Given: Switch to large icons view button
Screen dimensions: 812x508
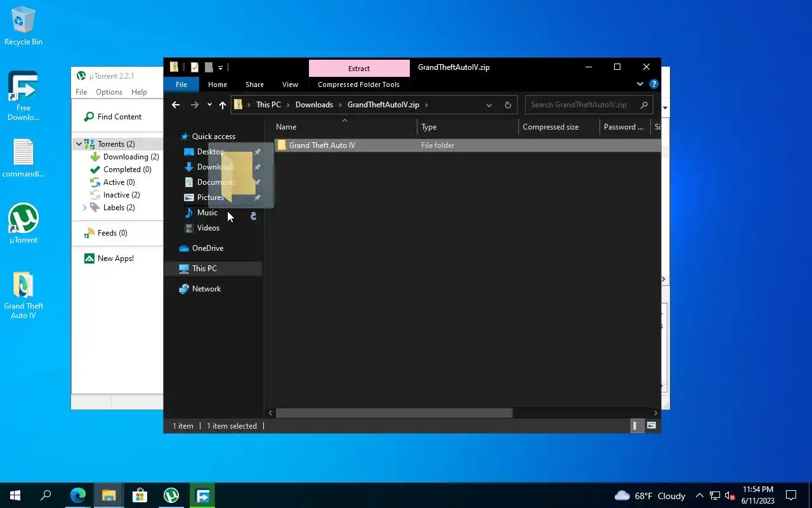Looking at the screenshot, I should click(651, 425).
